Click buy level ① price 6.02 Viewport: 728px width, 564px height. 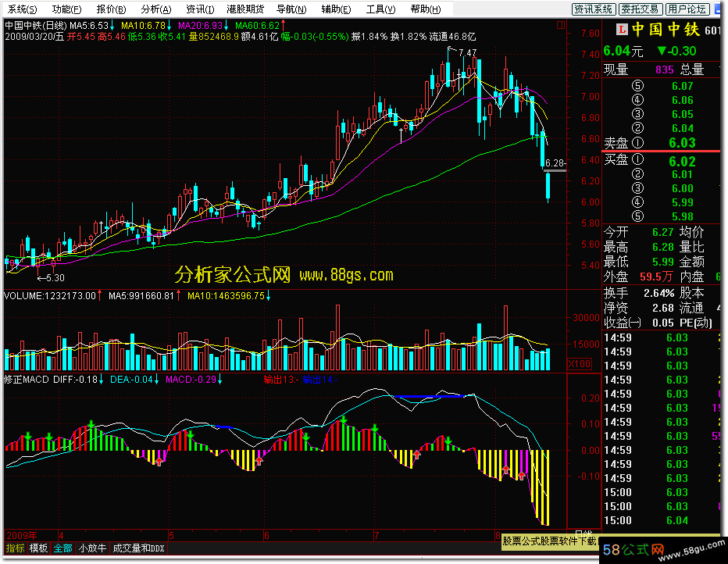[x=682, y=162]
